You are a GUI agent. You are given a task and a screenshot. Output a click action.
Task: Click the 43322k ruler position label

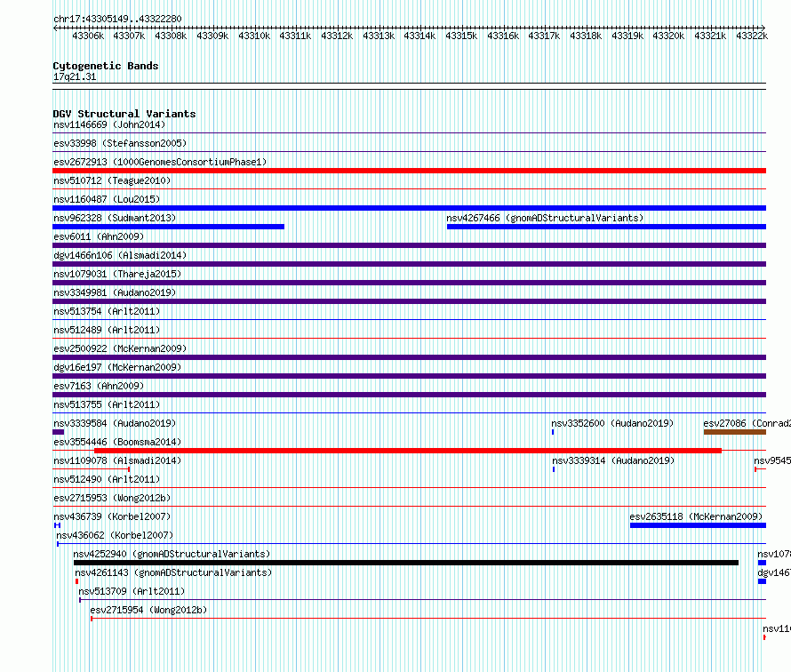click(752, 36)
